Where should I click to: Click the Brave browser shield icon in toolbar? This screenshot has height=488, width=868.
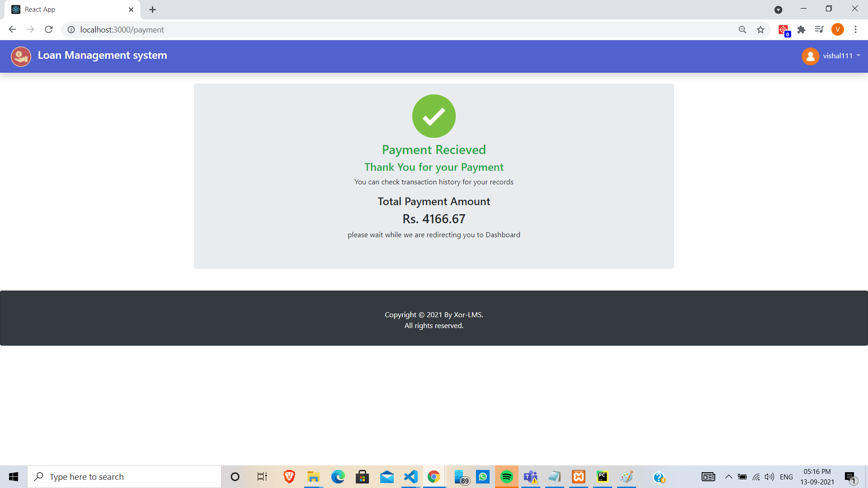[x=783, y=29]
